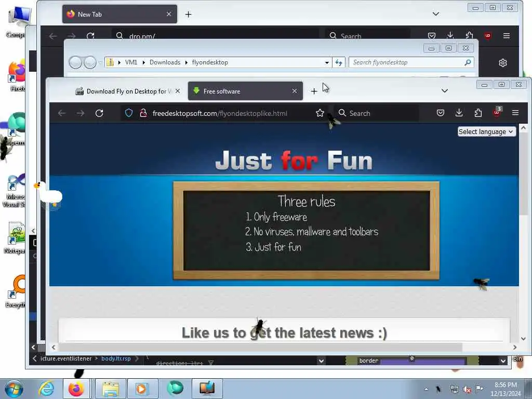List all tabs in the back Firefox window
532x399 pixels.
(436, 14)
